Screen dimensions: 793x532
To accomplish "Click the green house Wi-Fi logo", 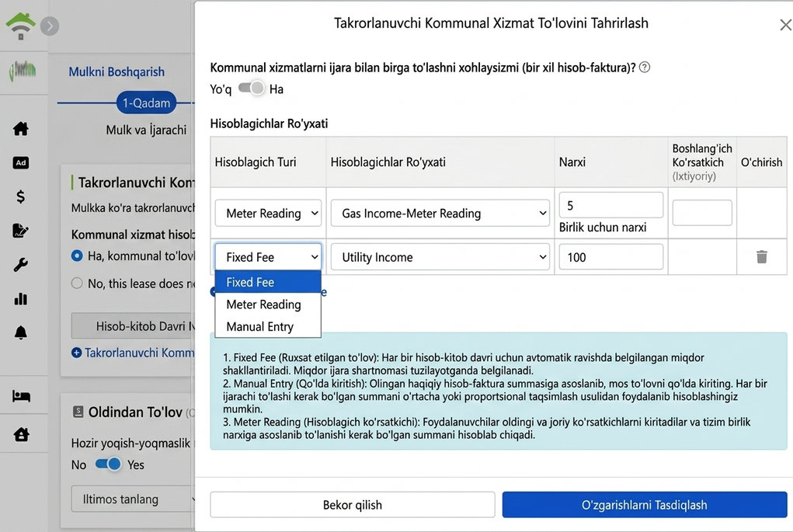I will (20, 26).
